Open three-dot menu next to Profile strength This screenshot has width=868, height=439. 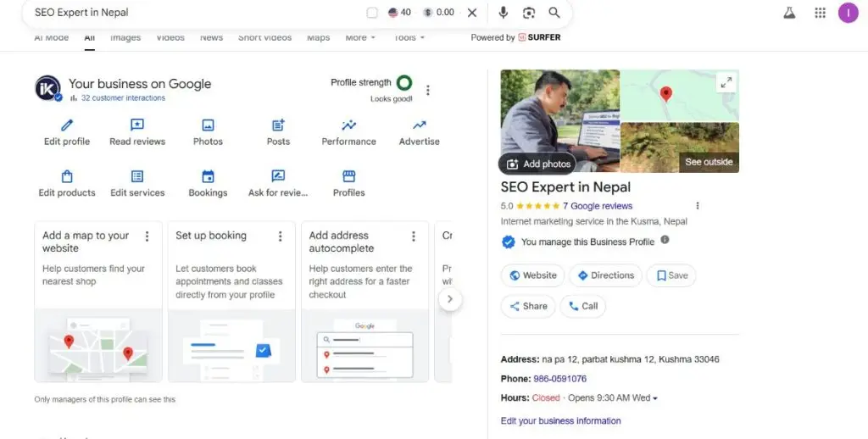427,90
